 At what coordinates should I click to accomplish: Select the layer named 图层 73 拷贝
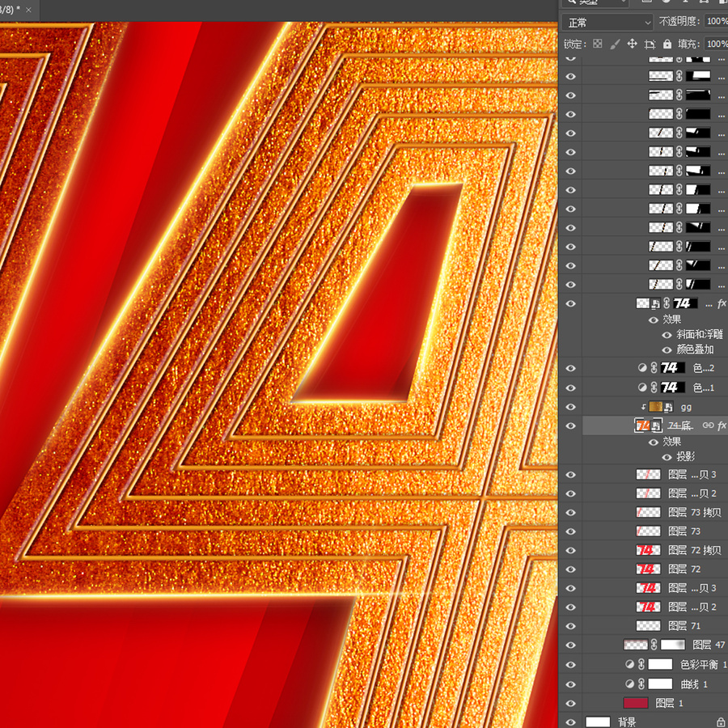point(694,512)
